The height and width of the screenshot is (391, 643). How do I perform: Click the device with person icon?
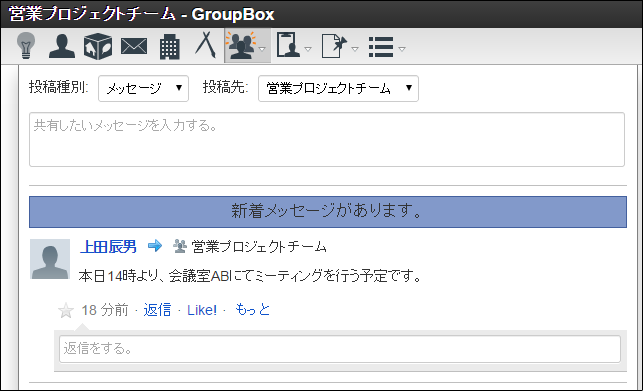point(288,45)
